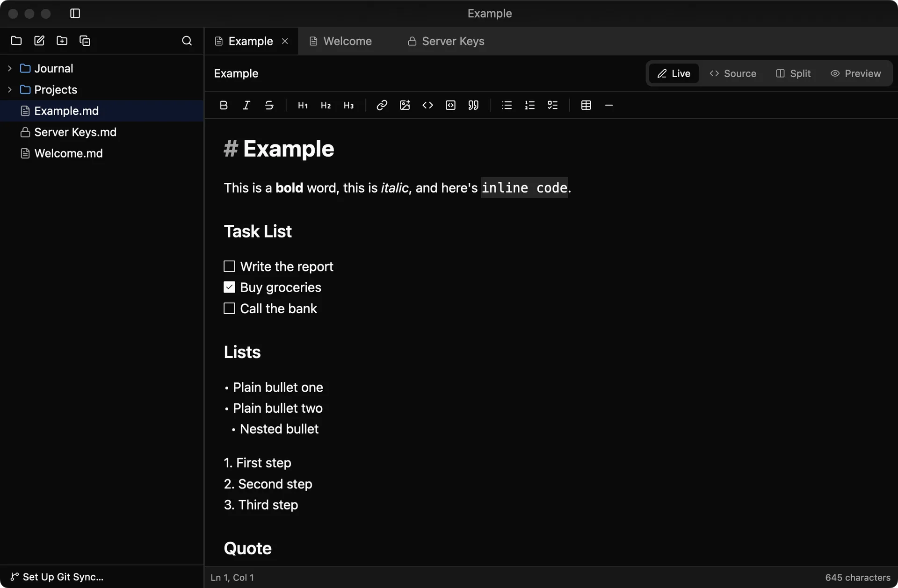Open Server Keys.md in file tree
The height and width of the screenshot is (588, 898).
pyautogui.click(x=101, y=132)
